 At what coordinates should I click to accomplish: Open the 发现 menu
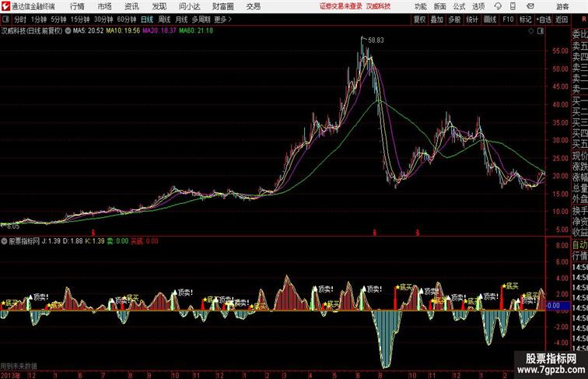pyautogui.click(x=159, y=6)
